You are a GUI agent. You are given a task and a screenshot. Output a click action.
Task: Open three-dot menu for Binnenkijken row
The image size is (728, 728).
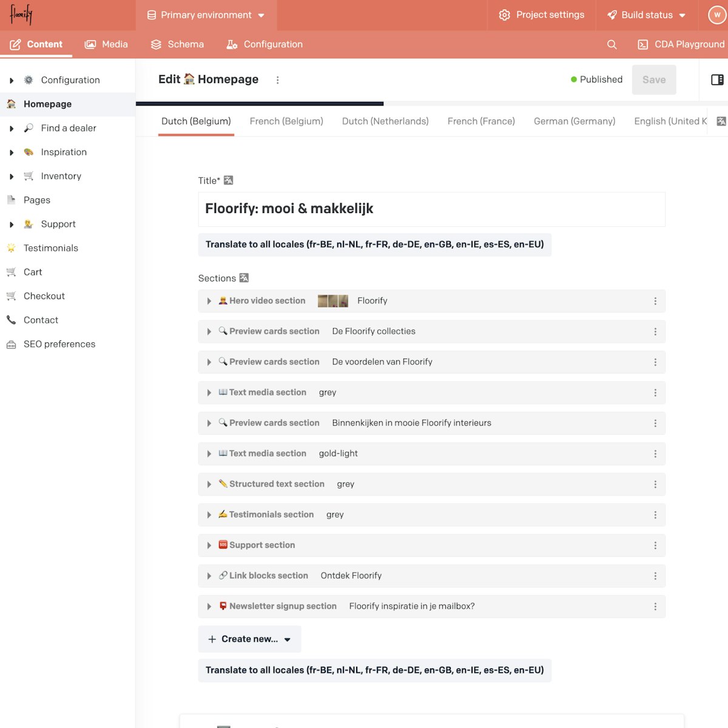pos(655,423)
